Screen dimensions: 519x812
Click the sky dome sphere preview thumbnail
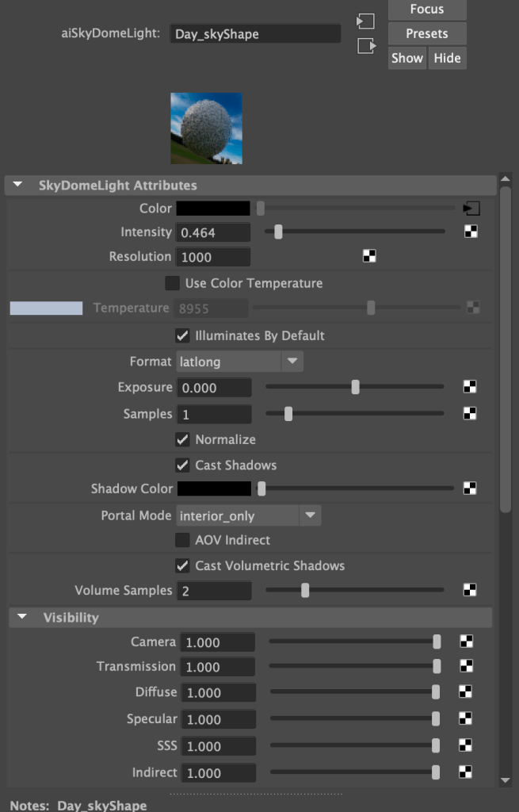point(206,128)
